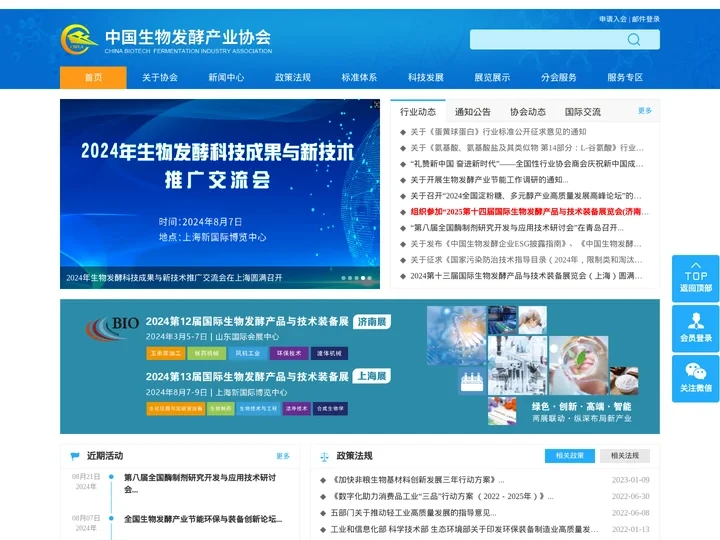Open the 会员登录 side button

(695, 329)
